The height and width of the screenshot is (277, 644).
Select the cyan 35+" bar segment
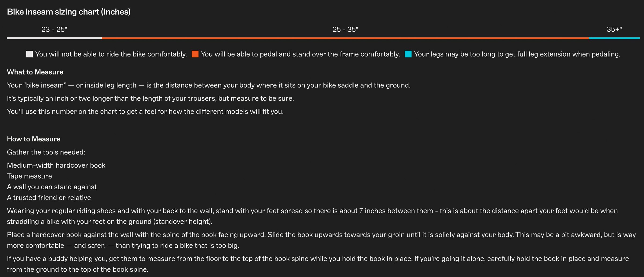(x=614, y=38)
